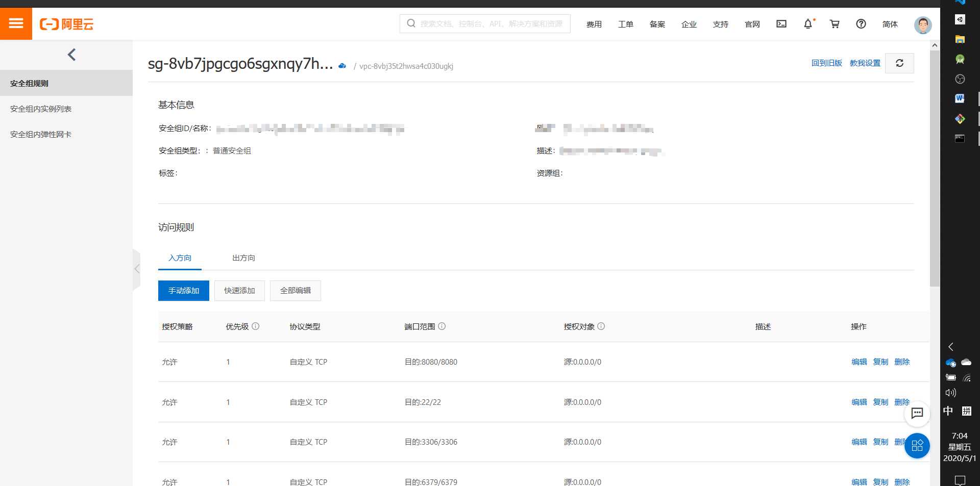Open File Explorer from the taskbar

960,39
